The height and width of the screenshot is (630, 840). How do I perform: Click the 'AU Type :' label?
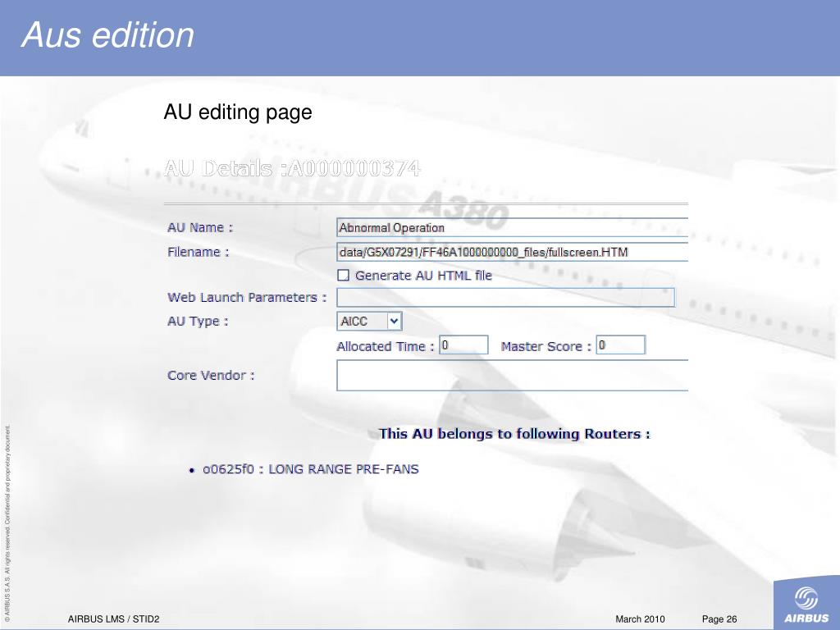click(198, 322)
